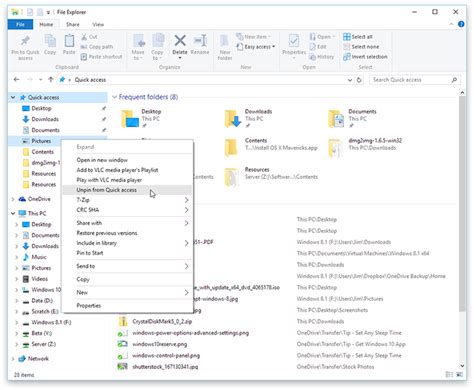Click the Copy to icon
474x390 pixels.
158,41
